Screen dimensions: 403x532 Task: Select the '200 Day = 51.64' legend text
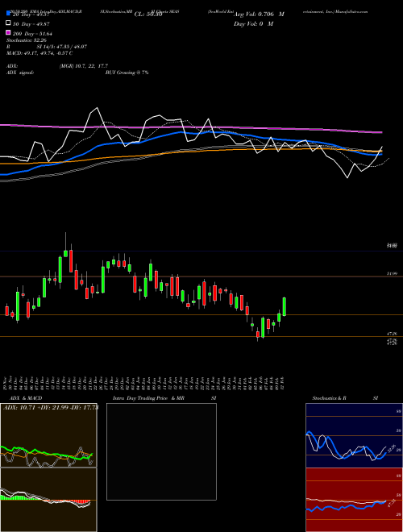tap(32, 34)
